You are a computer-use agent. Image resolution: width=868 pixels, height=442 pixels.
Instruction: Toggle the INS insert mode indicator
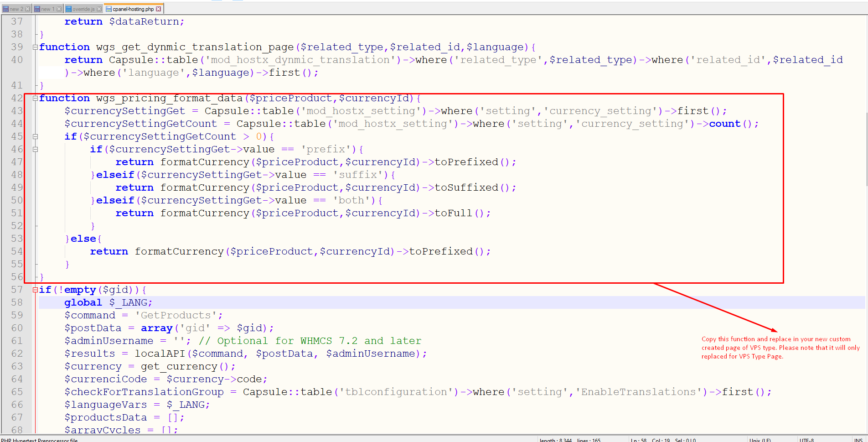(858, 440)
